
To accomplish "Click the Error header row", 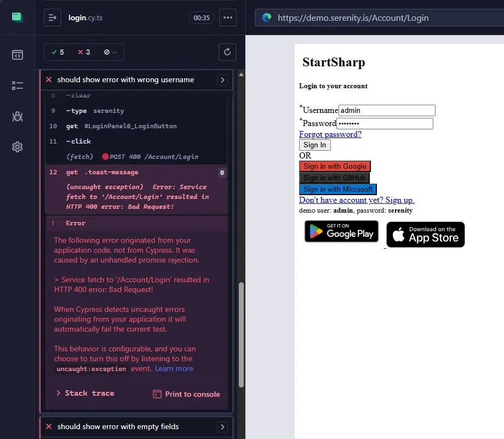I will 137,223.
